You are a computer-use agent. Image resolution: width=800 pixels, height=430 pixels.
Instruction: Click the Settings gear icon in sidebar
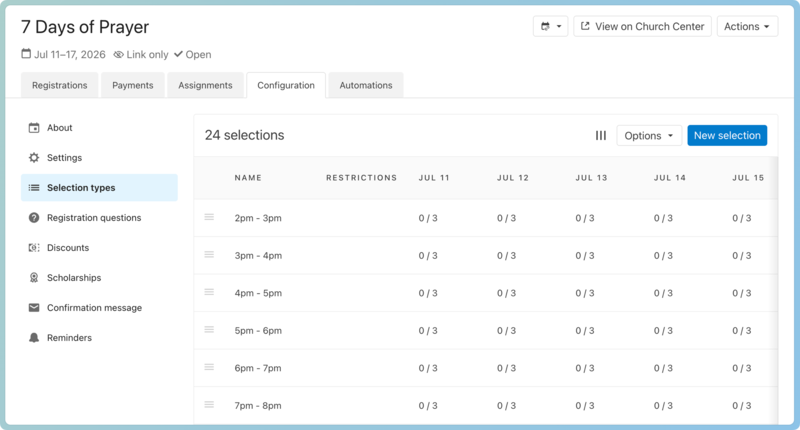(x=34, y=158)
